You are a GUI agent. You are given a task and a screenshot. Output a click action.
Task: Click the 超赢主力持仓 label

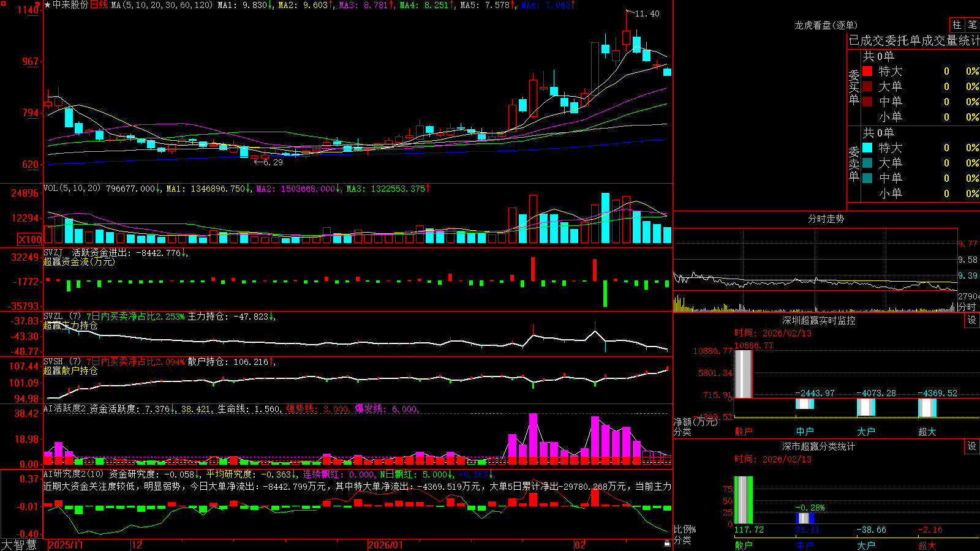[x=70, y=326]
